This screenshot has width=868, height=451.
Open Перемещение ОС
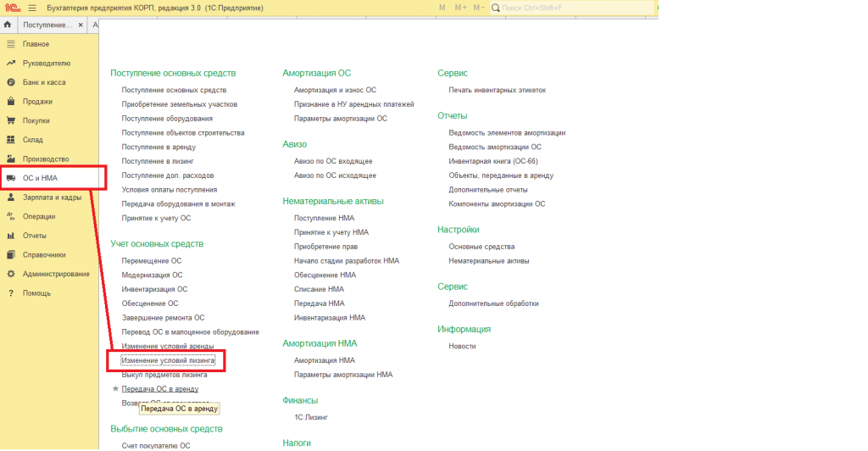coord(152,260)
